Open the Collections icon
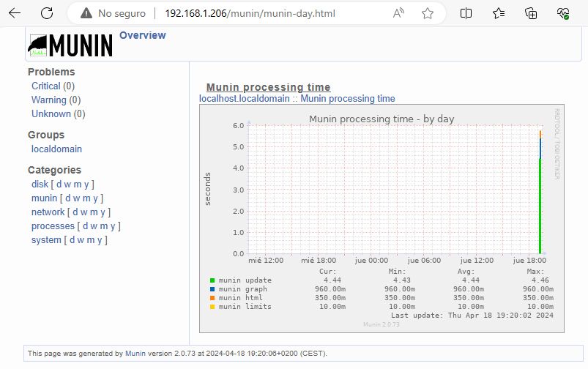588x369 pixels. pos(532,13)
